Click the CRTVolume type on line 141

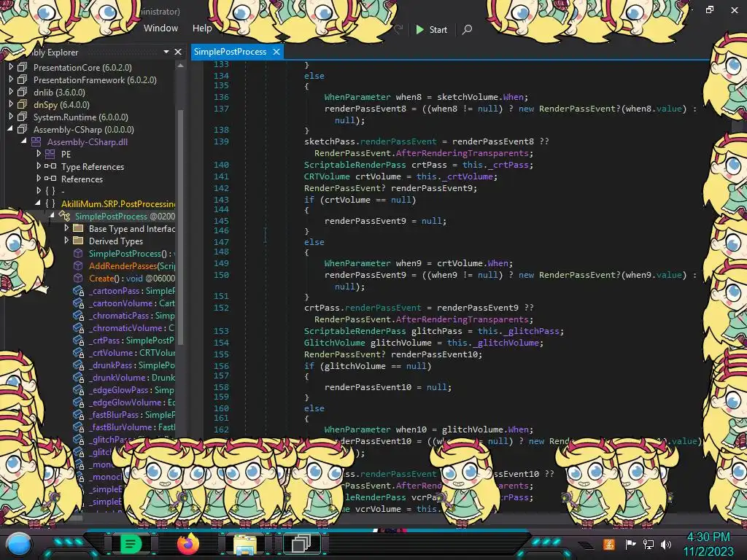[327, 176]
